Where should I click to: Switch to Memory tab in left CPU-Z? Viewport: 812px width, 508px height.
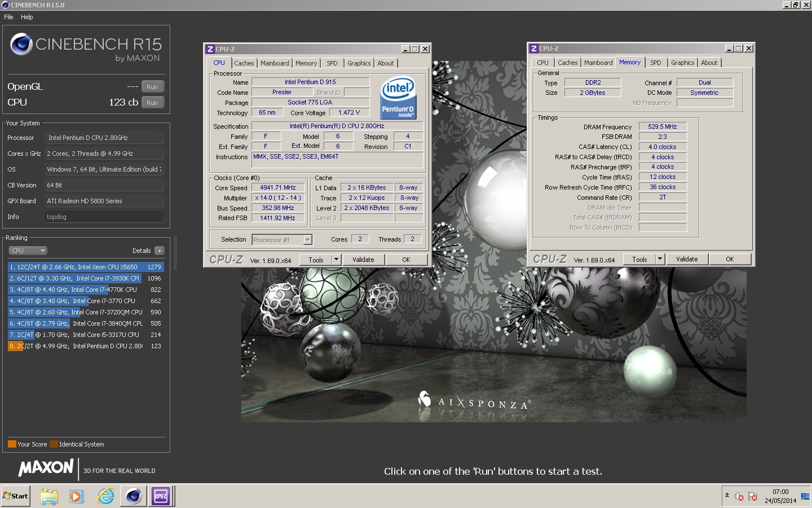pyautogui.click(x=306, y=63)
